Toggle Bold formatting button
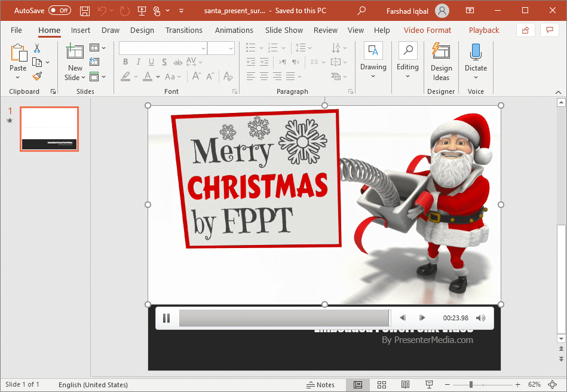567x392 pixels. click(125, 62)
